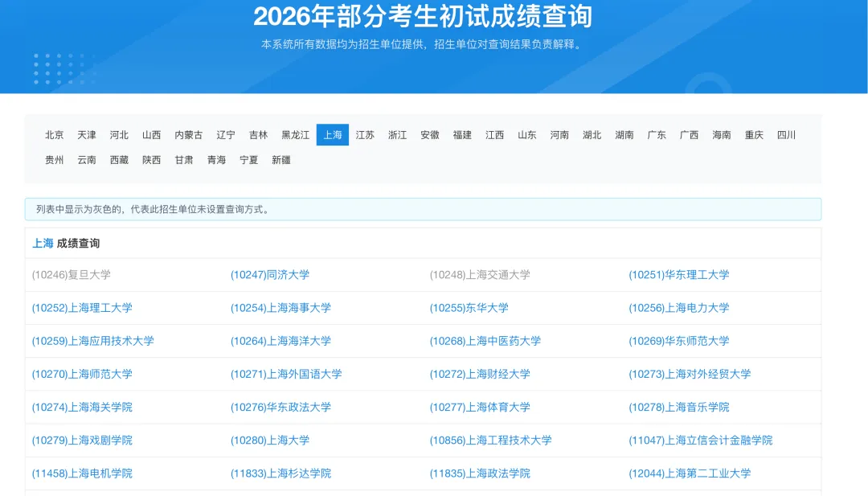Go to (10255)东华大学 query

(x=469, y=308)
